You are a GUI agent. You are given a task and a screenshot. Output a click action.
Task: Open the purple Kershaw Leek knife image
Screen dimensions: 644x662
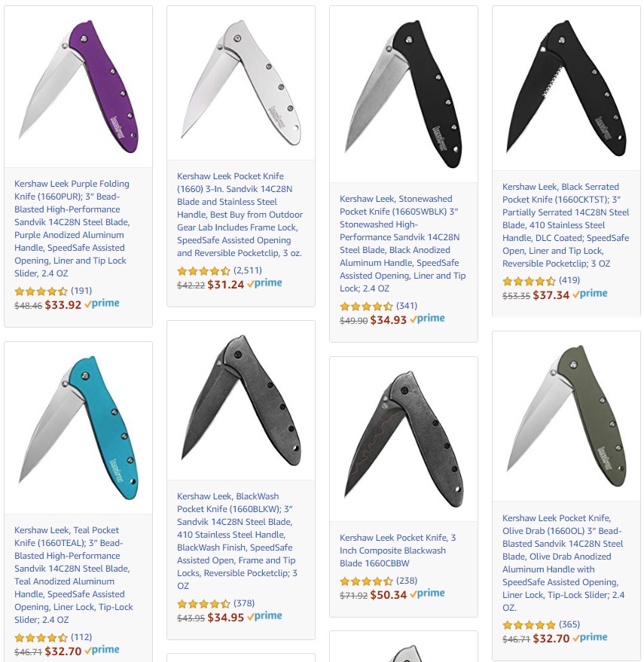point(78,87)
